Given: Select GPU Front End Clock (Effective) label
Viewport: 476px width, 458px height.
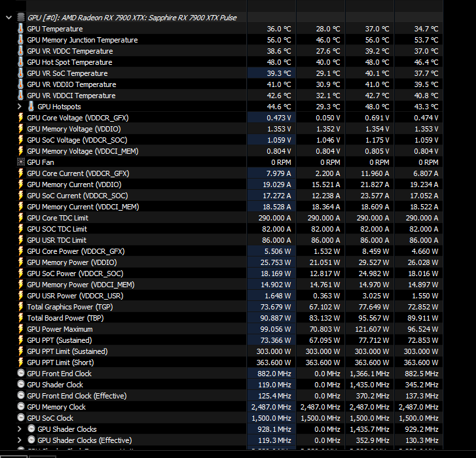Looking at the screenshot, I should (77, 396).
